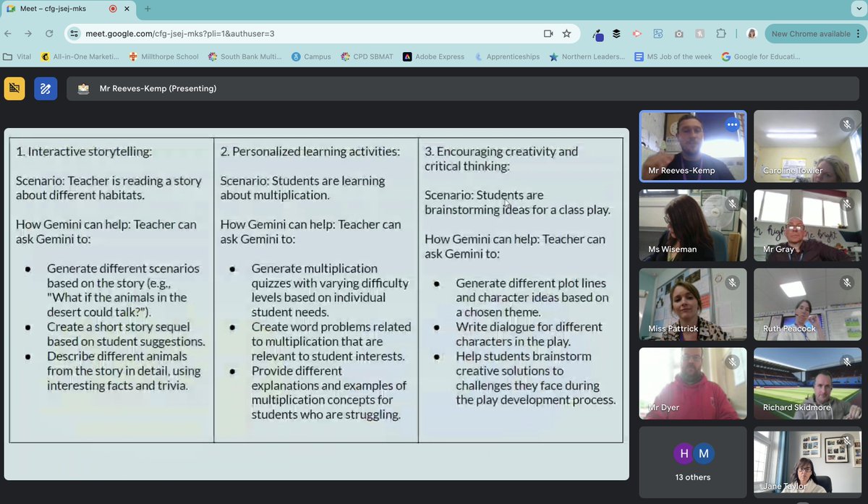Image resolution: width=868 pixels, height=504 pixels.
Task: Select the Meet – cfg-jsej-mks tab
Action: click(x=69, y=9)
